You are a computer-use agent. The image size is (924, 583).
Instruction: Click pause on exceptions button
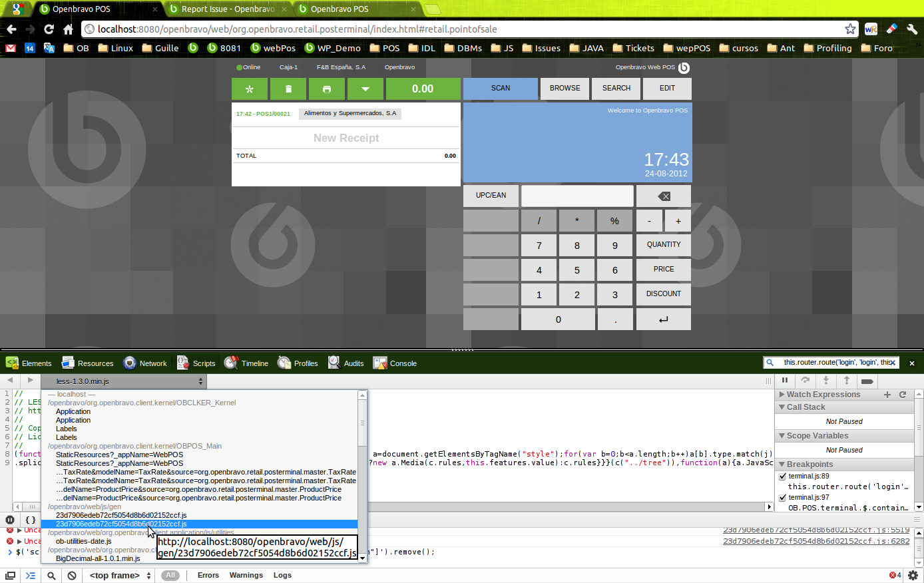tap(10, 520)
